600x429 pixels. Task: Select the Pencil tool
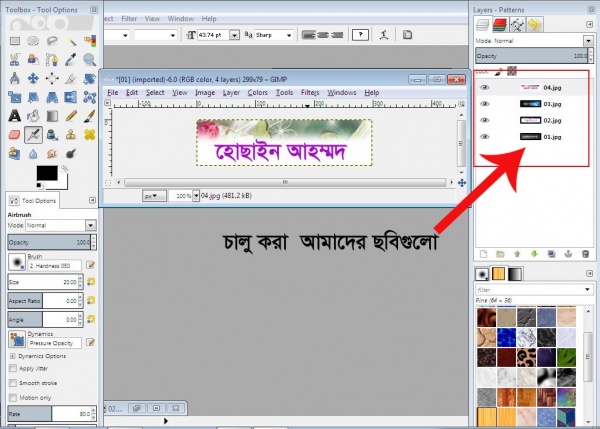coord(71,116)
